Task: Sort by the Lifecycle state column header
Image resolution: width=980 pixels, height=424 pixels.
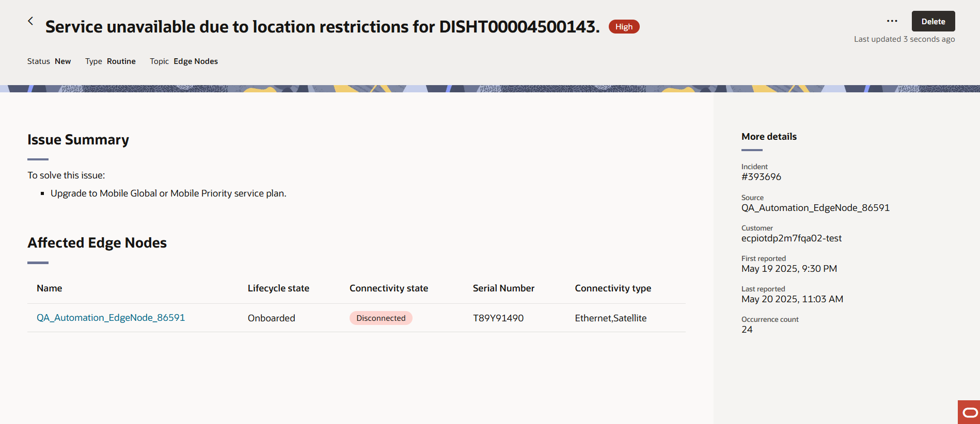Action: click(x=278, y=288)
